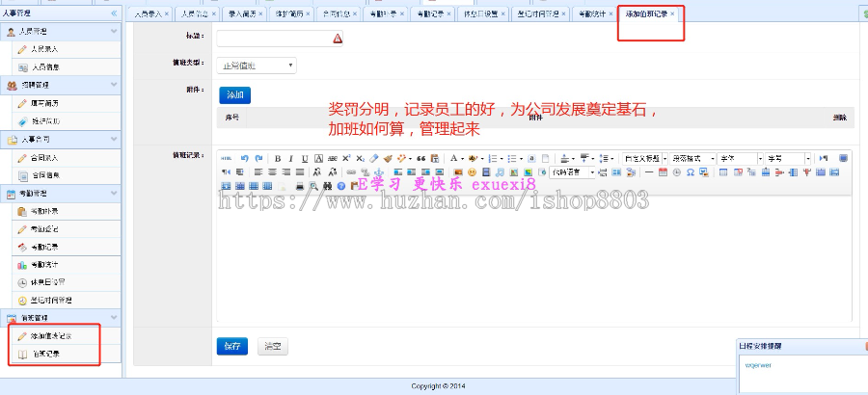
Task: Click the blue 添加 attachment button
Action: coord(234,94)
